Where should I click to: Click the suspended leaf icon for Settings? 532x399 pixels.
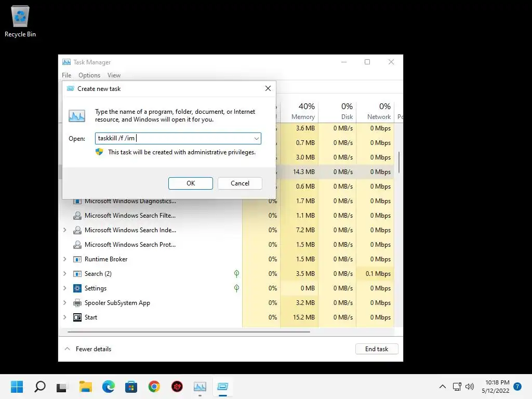236,288
